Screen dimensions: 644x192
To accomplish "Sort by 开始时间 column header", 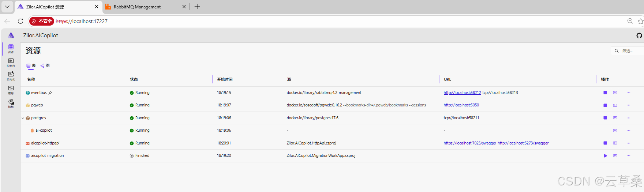I will click(225, 79).
